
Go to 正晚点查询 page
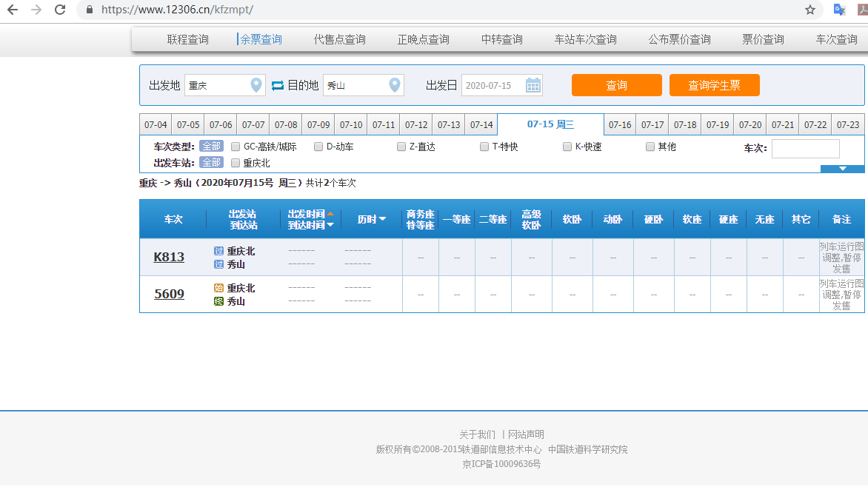point(423,39)
